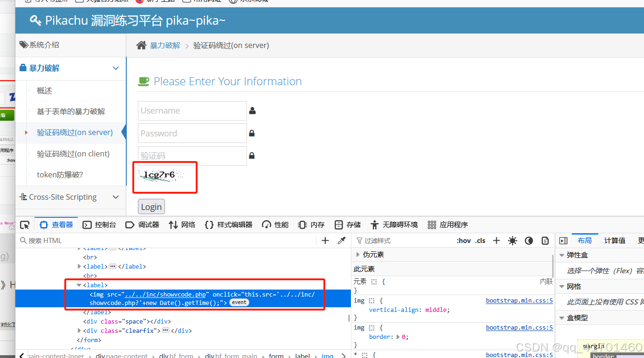
Task: Click the 验证码 captcha input field
Action: click(x=192, y=156)
